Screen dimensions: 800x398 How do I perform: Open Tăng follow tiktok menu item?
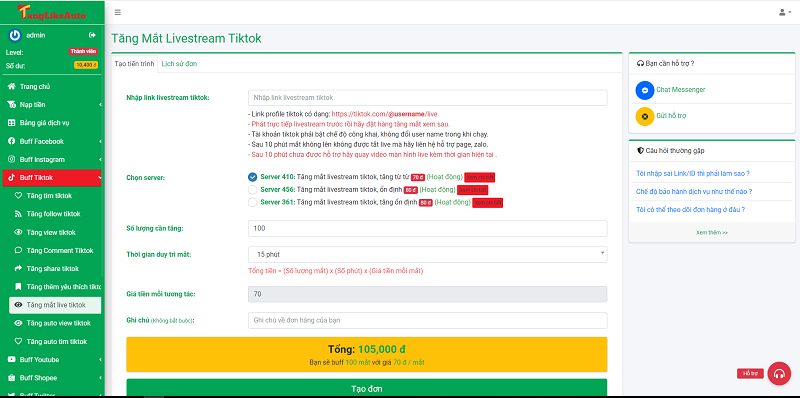point(54,214)
